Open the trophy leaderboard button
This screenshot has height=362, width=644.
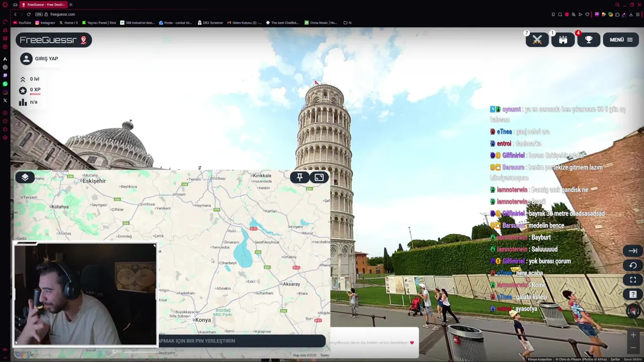coord(589,40)
